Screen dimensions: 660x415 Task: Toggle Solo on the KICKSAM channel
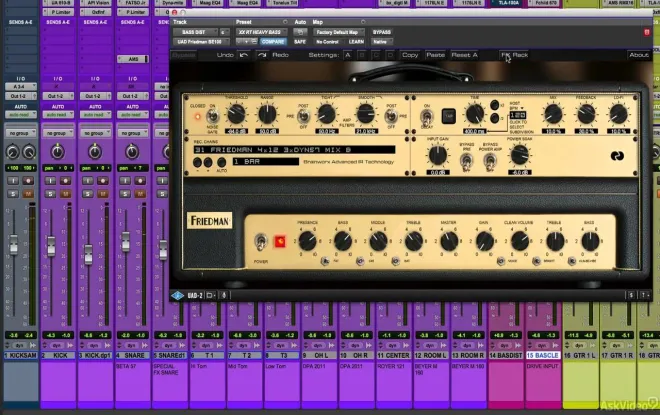pos(13,194)
